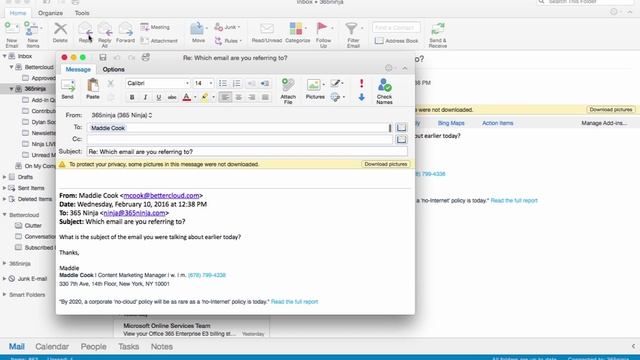Open the Tools ribbon tab
Image resolution: width=640 pixels, height=360 pixels.
[82, 13]
